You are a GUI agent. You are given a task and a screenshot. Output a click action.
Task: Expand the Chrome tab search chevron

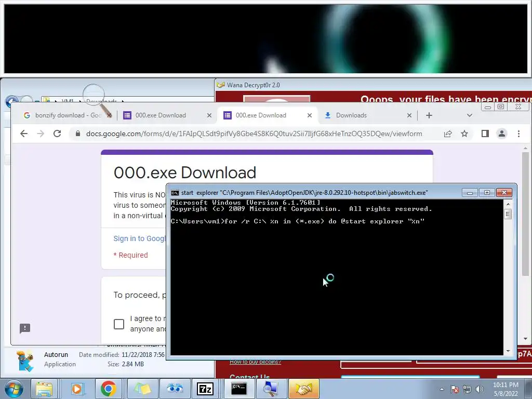(x=470, y=115)
